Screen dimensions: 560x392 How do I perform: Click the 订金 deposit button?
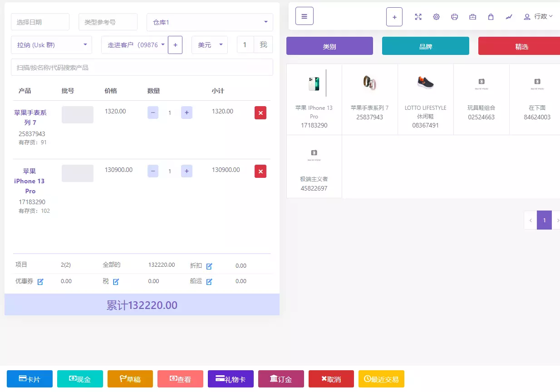pos(281,379)
